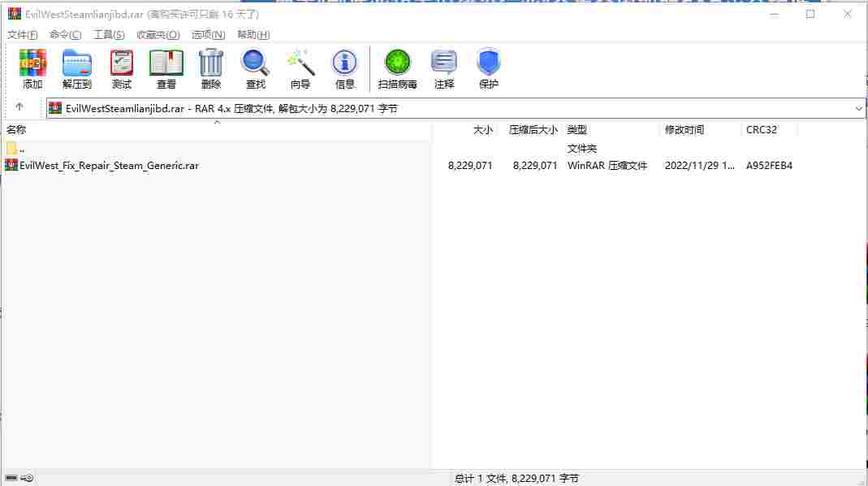Go up one level arrow button
The height and width of the screenshot is (486, 868).
tap(20, 106)
